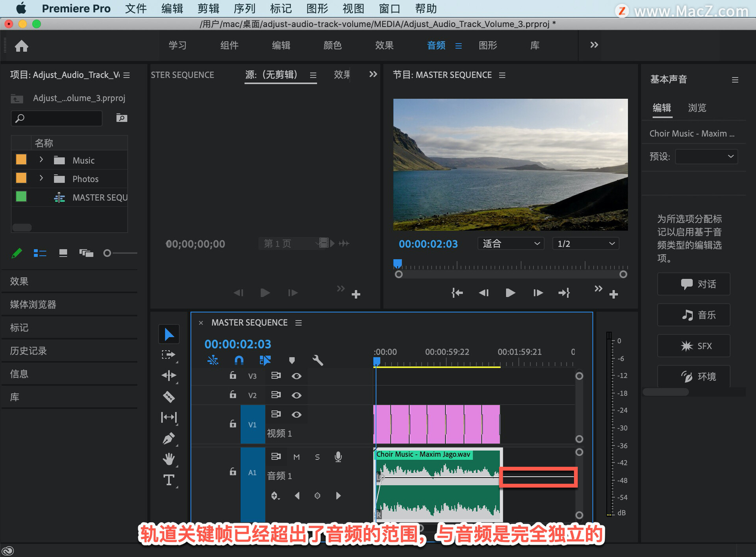Select the Ripple Edit tool
The height and width of the screenshot is (557, 756).
tap(169, 376)
